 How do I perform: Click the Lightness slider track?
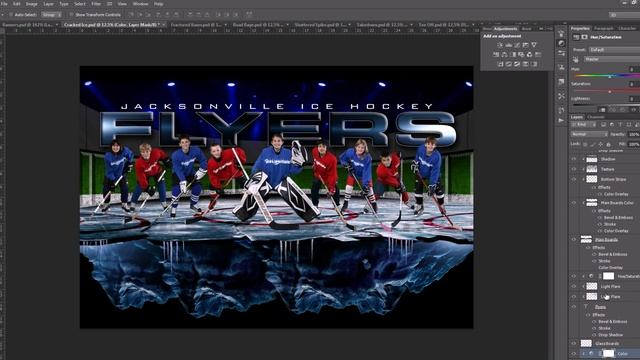607,105
